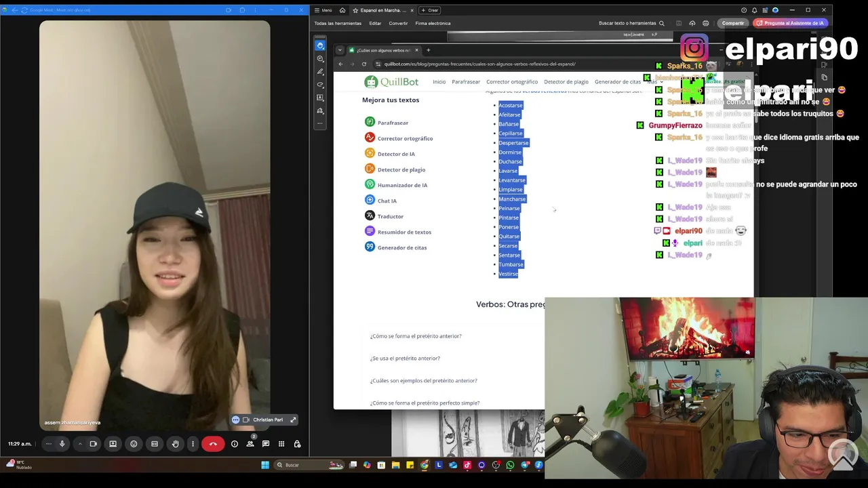
Task: Click the Crear new tab button
Action: (429, 10)
